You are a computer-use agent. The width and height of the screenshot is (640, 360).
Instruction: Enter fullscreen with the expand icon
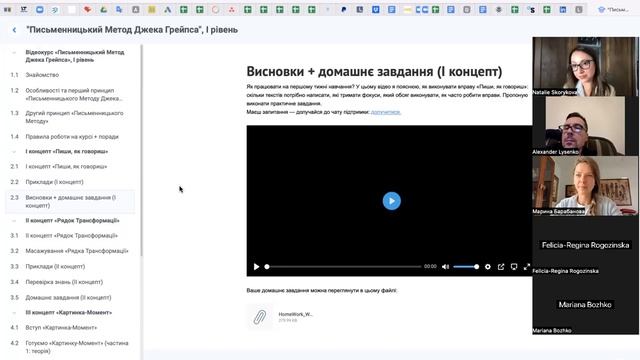(x=527, y=267)
